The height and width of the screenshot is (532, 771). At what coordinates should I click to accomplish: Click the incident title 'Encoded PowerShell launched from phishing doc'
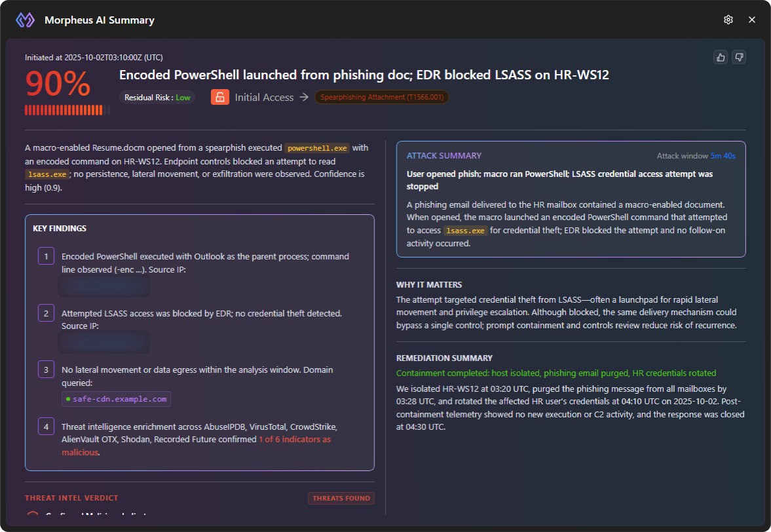pos(364,75)
